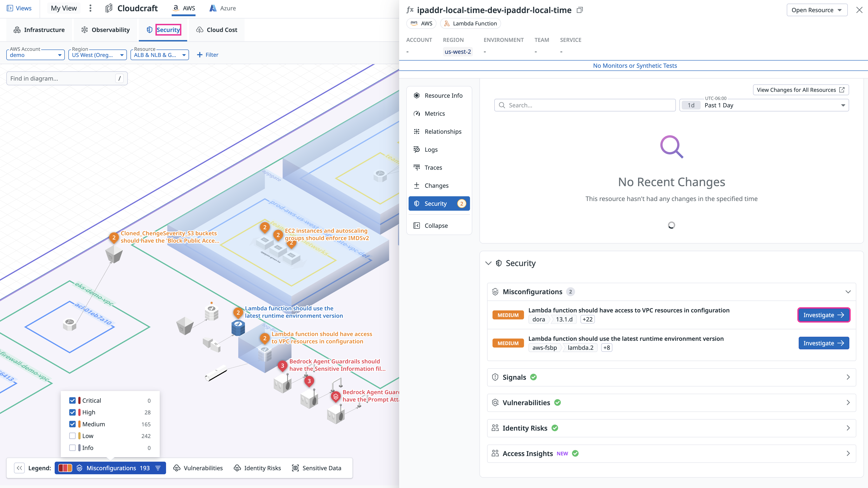Open the Traces sidebar section
The height and width of the screenshot is (488, 868).
433,167
